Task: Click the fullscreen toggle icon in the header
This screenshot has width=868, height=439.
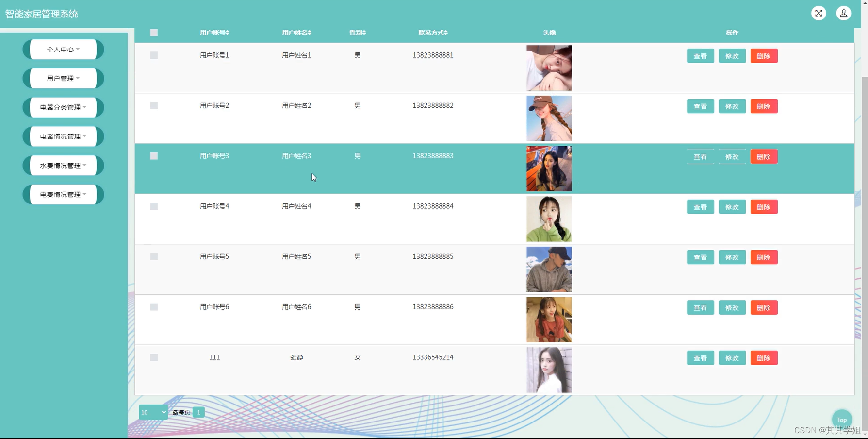Action: 819,13
